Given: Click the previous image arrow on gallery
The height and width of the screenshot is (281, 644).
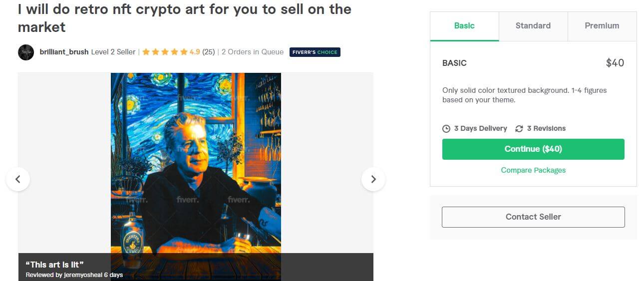Looking at the screenshot, I should pyautogui.click(x=18, y=179).
